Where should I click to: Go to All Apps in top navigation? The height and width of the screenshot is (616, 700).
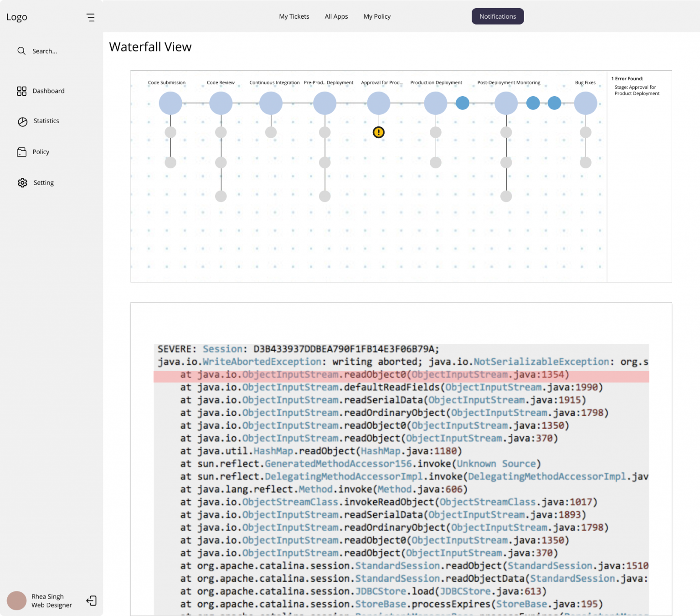tap(336, 16)
